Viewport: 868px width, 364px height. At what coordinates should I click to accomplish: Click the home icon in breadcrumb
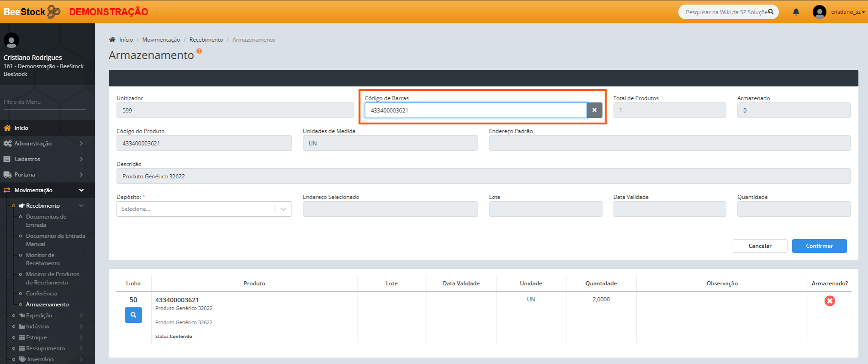112,40
